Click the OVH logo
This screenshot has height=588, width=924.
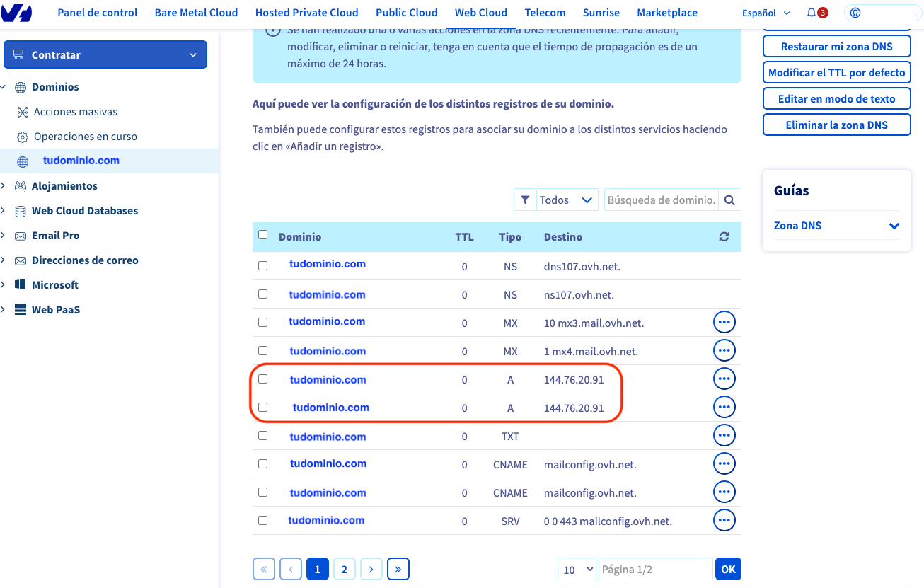pyautogui.click(x=17, y=13)
